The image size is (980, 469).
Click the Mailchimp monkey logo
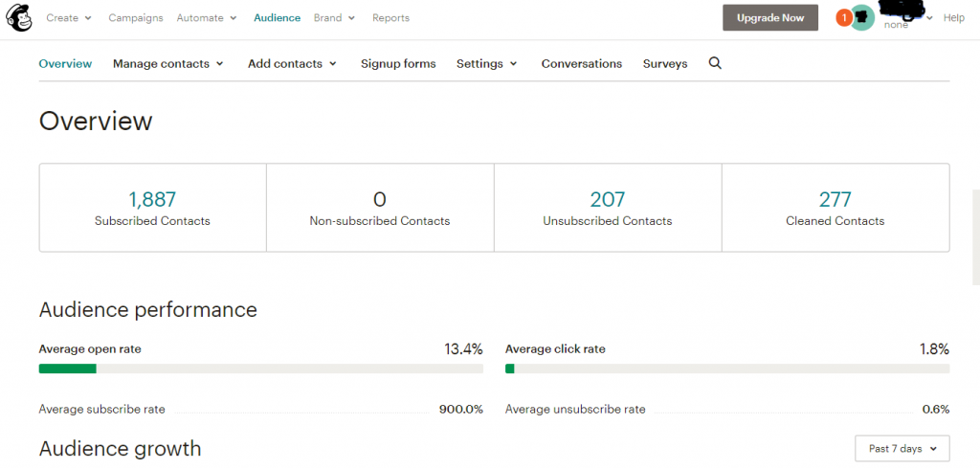click(x=18, y=17)
